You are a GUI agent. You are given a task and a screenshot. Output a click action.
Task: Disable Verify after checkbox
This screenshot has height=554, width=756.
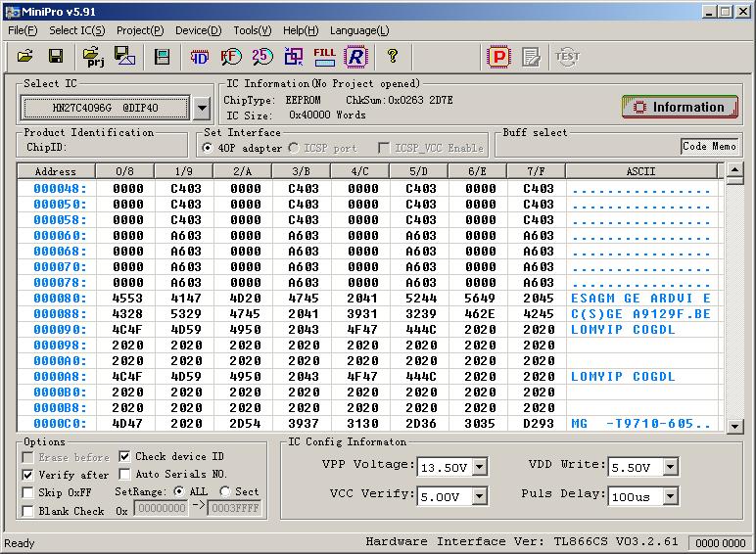[x=28, y=475]
